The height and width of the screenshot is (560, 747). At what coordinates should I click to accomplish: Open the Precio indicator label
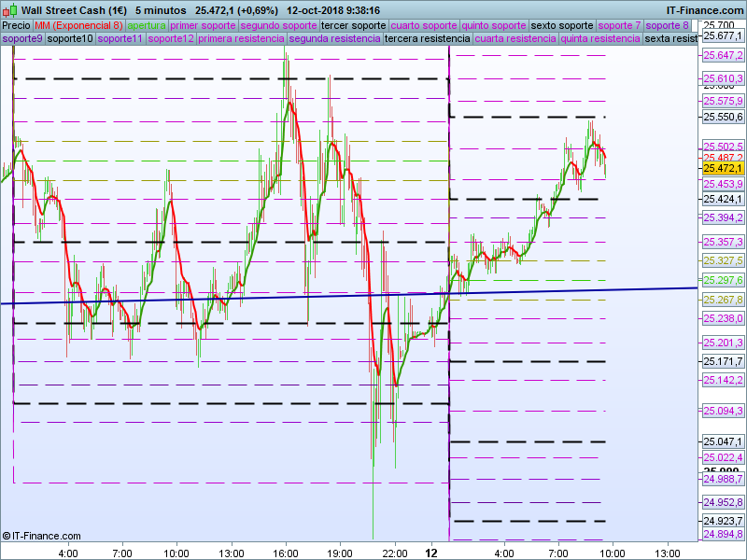click(16, 25)
